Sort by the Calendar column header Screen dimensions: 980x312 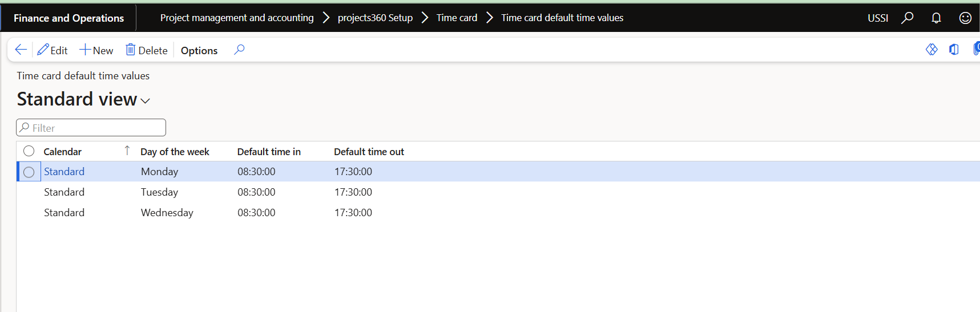[63, 152]
